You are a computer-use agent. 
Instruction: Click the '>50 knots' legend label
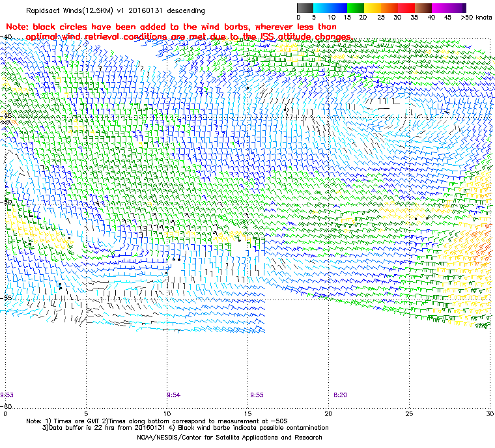click(476, 18)
